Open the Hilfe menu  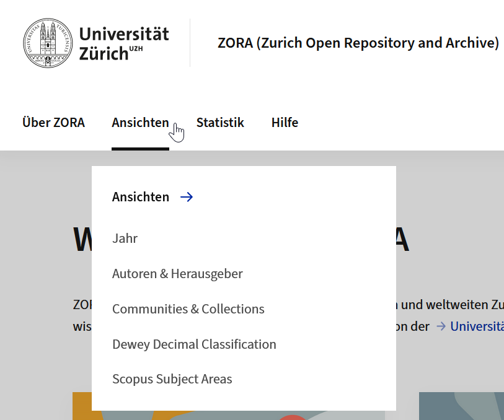tap(285, 123)
